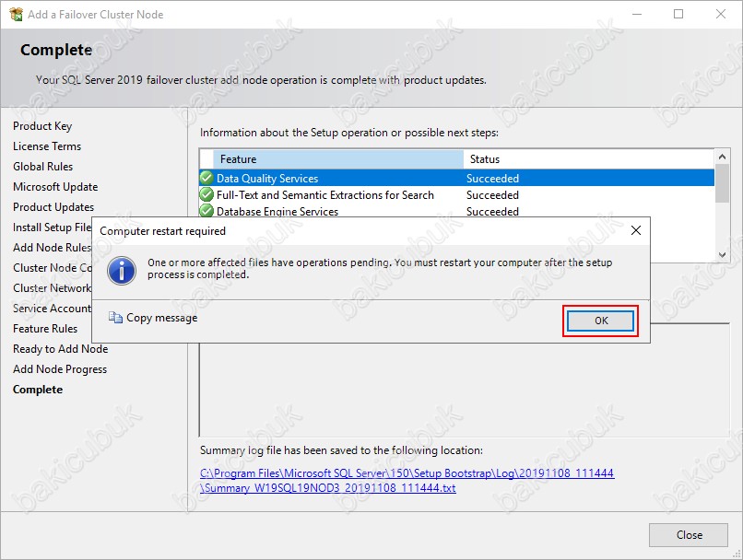Click Data Quality Services success checkmark icon

point(206,178)
